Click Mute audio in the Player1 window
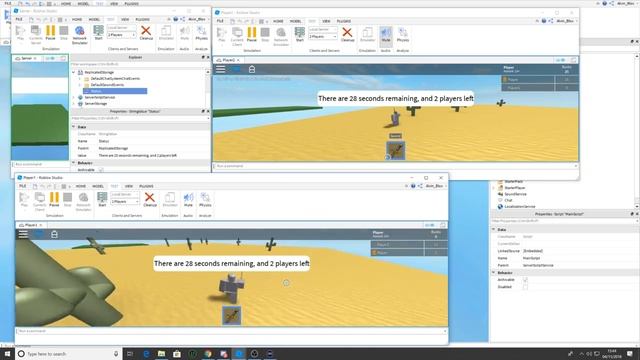Viewport: 640px width, 360px height. tap(188, 199)
